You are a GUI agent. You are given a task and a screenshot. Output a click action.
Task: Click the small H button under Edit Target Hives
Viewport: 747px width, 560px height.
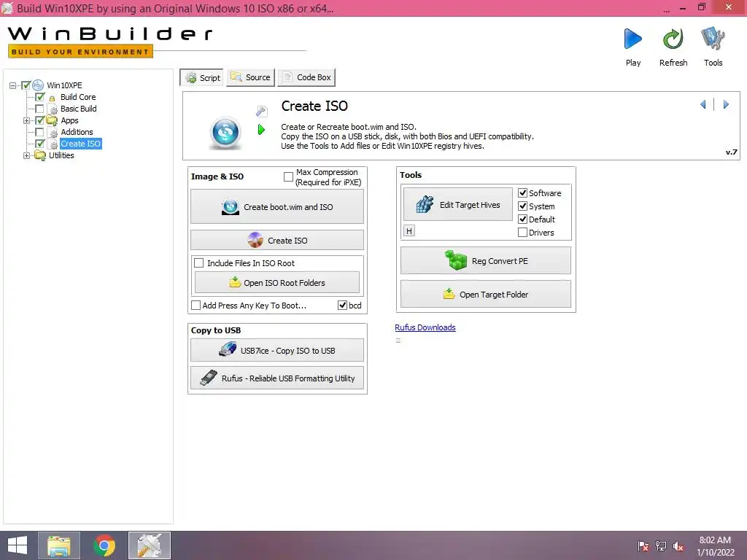pyautogui.click(x=409, y=231)
